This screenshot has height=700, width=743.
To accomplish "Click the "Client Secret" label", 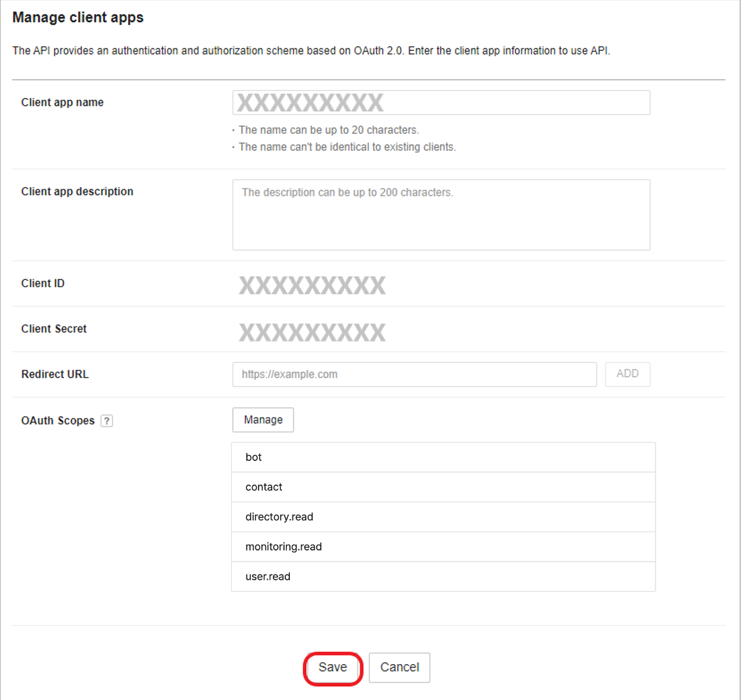I will point(54,329).
